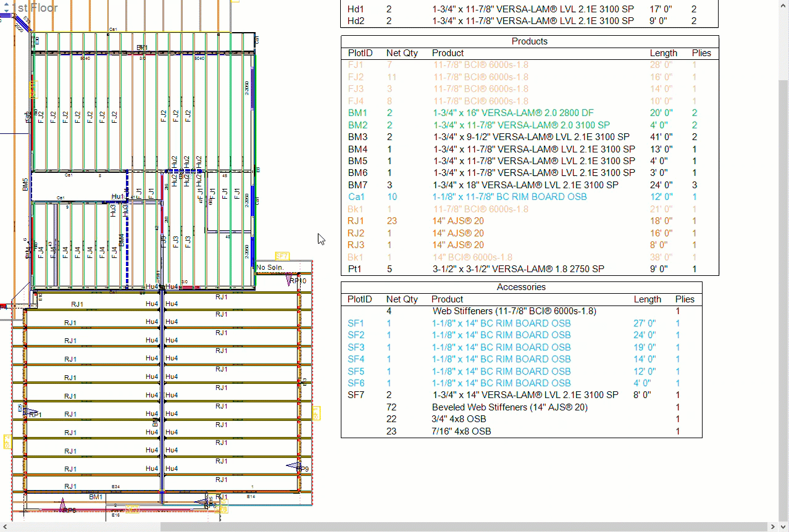The image size is (789, 532).
Task: Click the Hd1 row PlotID cell
Action: tap(356, 9)
